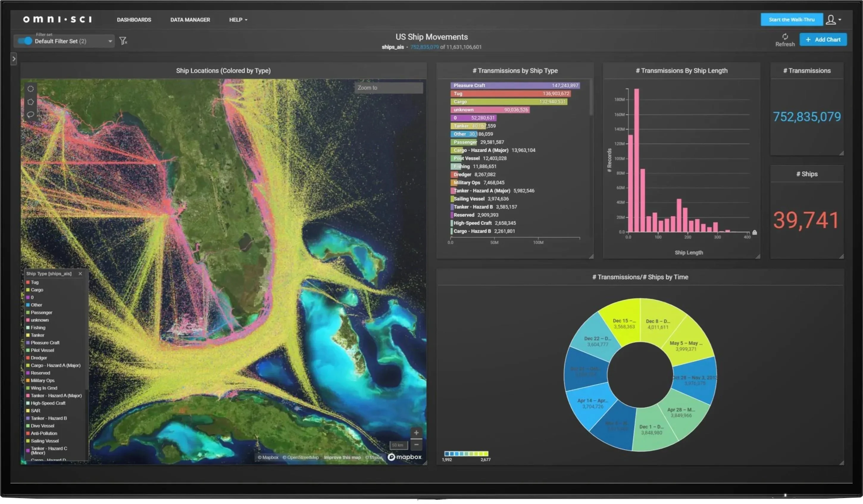Click the ship type chart scrollbar
This screenshot has height=504, width=863.
pyautogui.click(x=591, y=98)
